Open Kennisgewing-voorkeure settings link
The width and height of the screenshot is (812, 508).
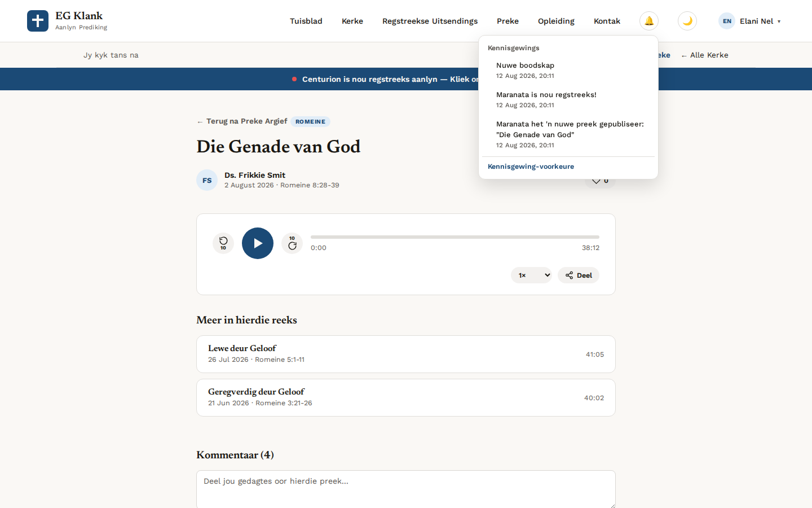click(531, 167)
